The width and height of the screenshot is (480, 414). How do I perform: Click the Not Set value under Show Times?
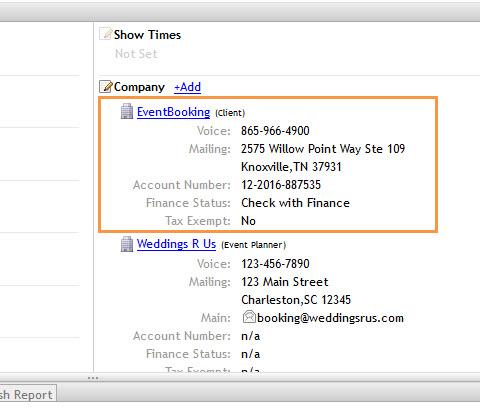pyautogui.click(x=136, y=54)
